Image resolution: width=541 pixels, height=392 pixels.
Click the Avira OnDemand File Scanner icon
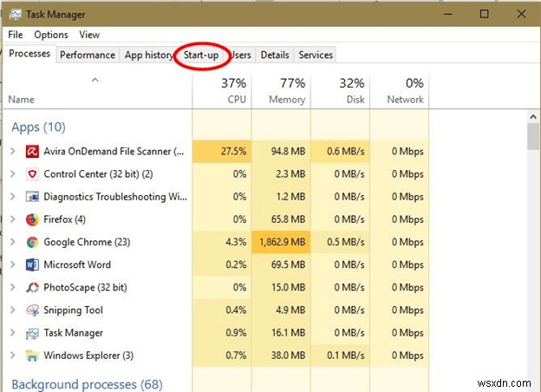32,152
